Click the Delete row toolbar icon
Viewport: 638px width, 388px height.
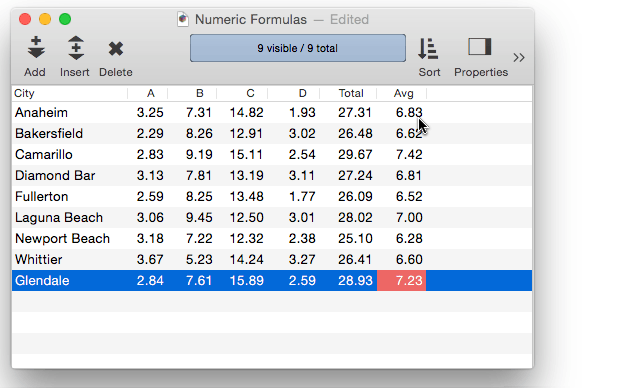click(x=116, y=49)
